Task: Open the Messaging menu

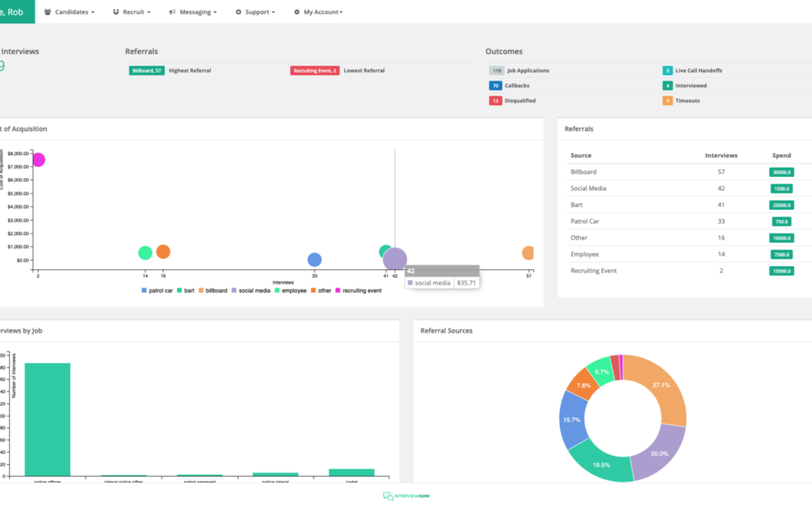Action: (x=193, y=12)
